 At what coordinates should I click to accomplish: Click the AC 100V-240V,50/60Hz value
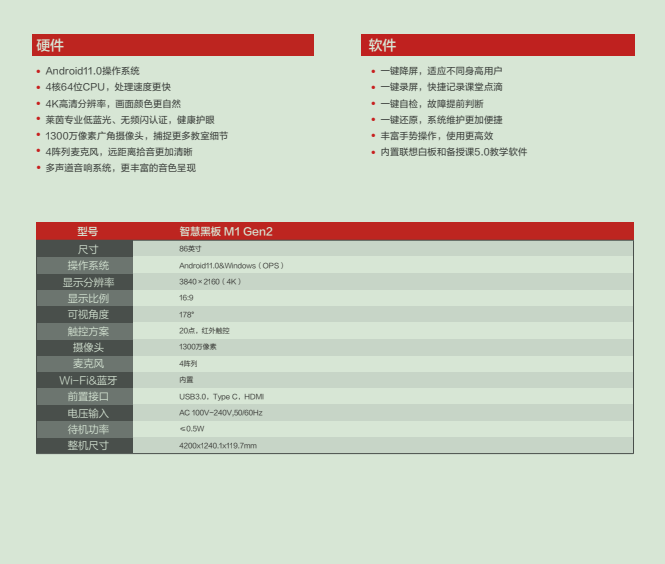[221, 413]
